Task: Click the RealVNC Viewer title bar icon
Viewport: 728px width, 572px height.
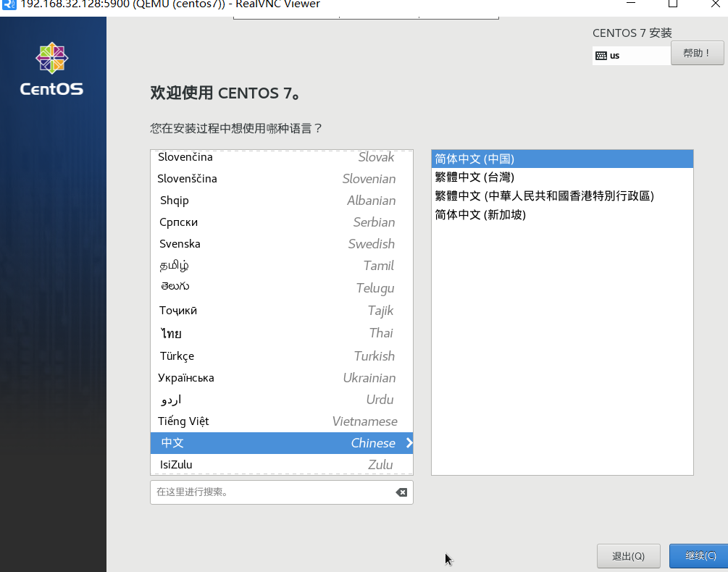Action: tap(9, 4)
